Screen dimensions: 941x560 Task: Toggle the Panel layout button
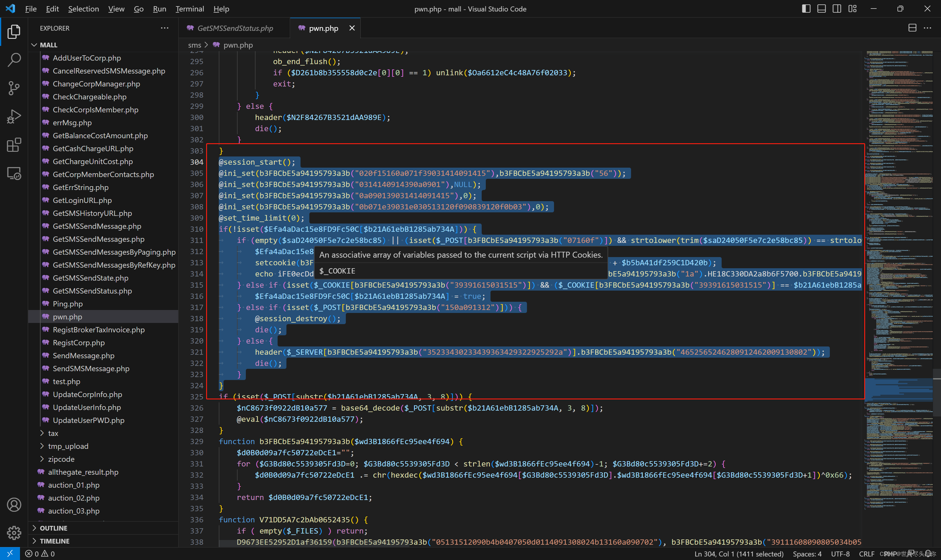tap(821, 9)
